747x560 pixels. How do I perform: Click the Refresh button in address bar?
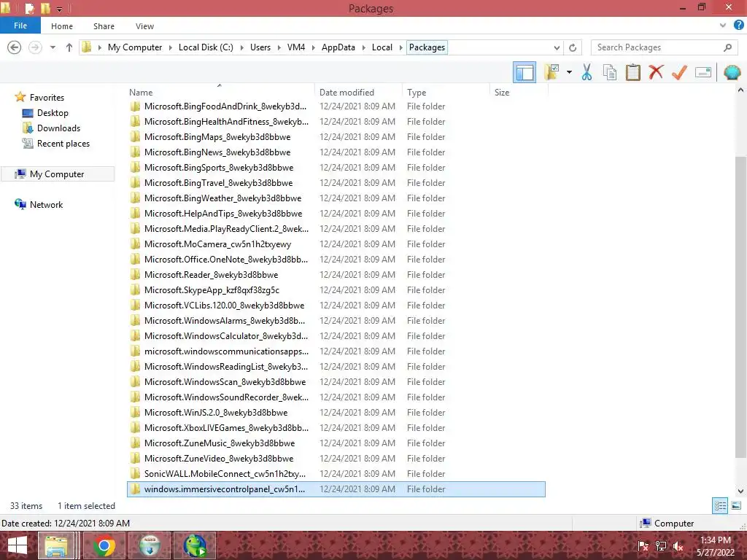573,47
